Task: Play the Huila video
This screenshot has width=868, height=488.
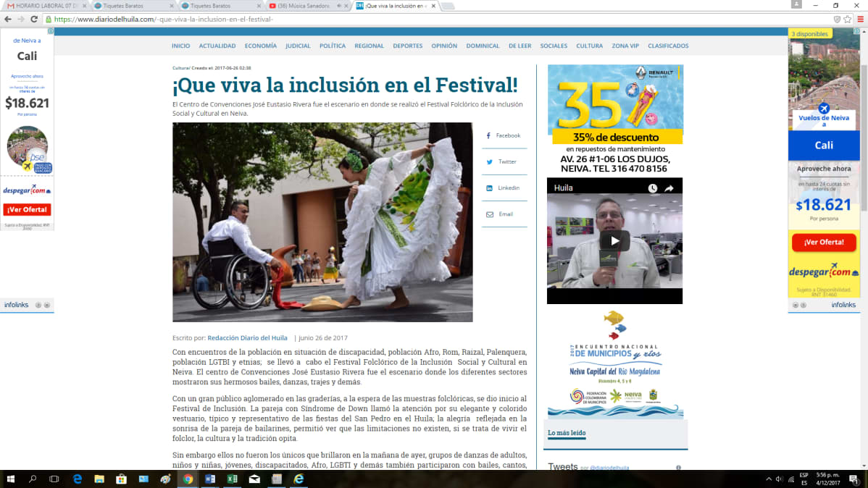Action: [x=614, y=240]
